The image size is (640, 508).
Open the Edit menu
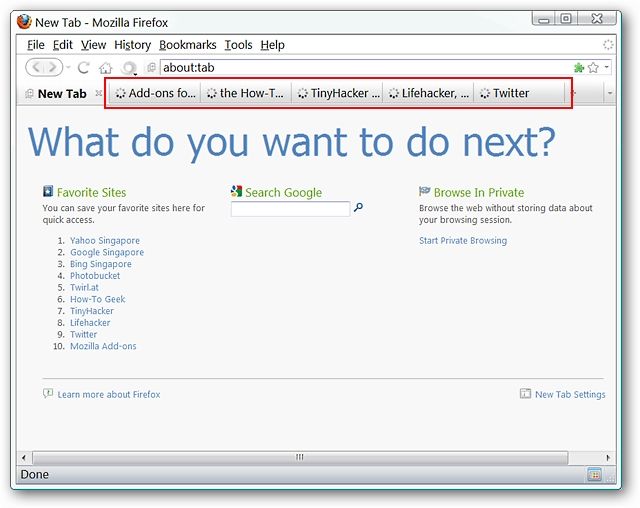[x=62, y=45]
